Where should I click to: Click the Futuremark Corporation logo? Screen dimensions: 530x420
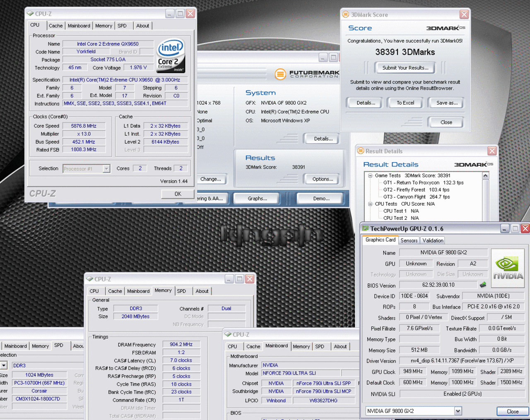pos(307,74)
